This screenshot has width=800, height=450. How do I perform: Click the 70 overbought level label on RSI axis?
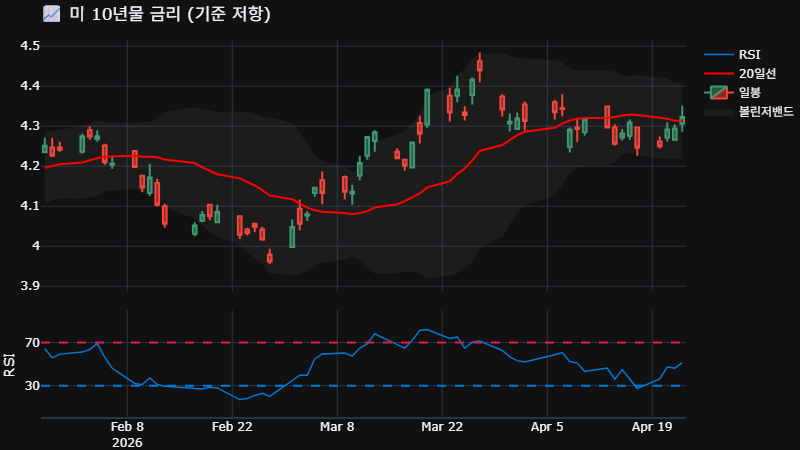tap(32, 343)
